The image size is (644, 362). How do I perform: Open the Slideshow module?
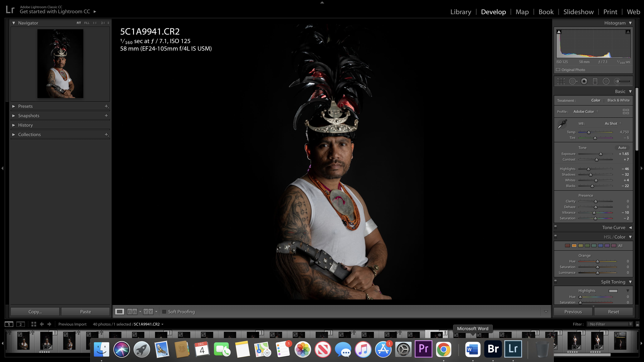click(578, 12)
